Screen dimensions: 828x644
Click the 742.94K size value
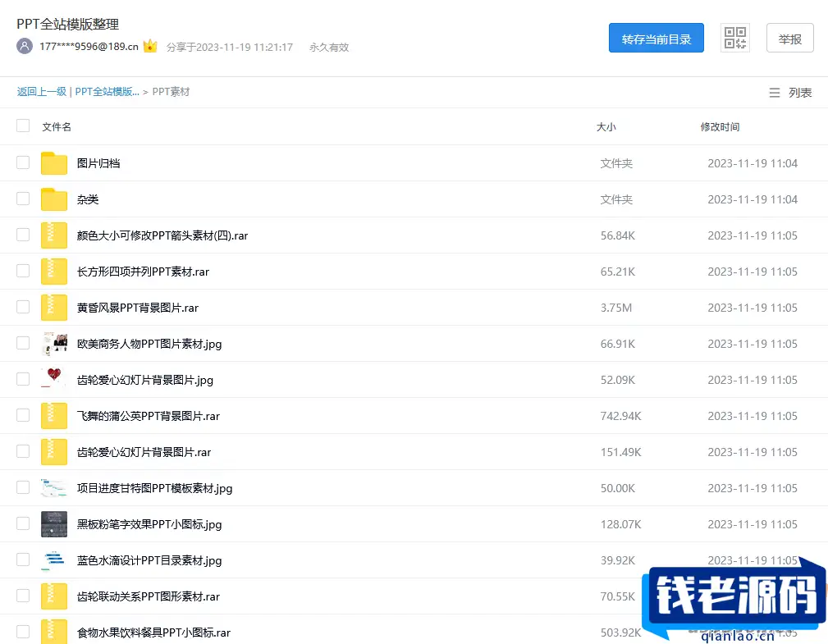point(620,416)
